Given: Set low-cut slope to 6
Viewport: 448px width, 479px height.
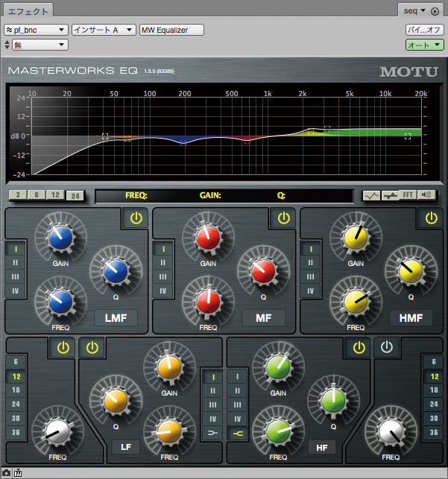Looking at the screenshot, I should click(16, 362).
